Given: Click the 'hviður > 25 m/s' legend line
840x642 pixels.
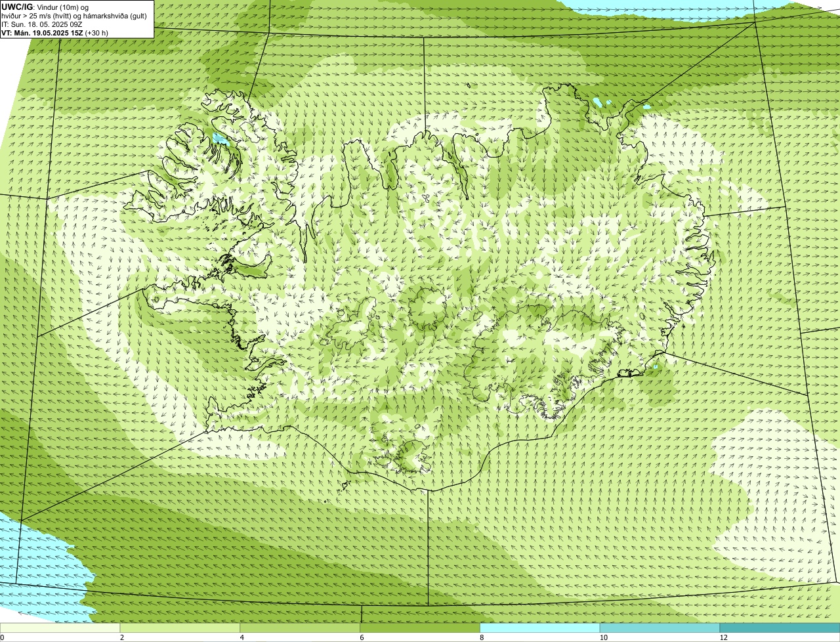Looking at the screenshot, I should tap(74, 16).
